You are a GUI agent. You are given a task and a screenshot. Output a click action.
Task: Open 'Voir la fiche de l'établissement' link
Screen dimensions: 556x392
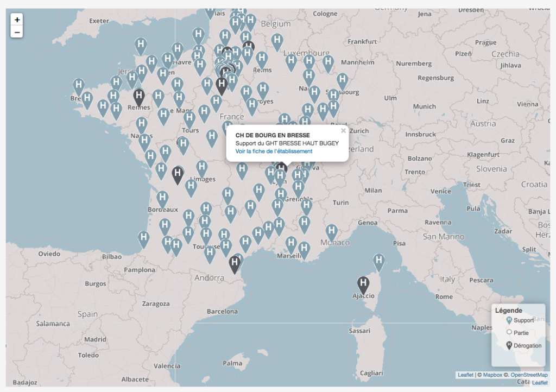pos(274,151)
